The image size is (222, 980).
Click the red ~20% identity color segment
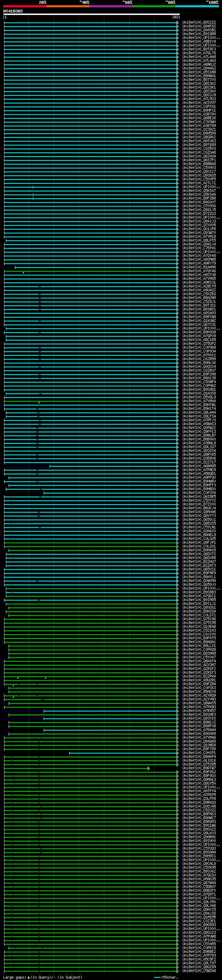pyautogui.click(x=25, y=6)
